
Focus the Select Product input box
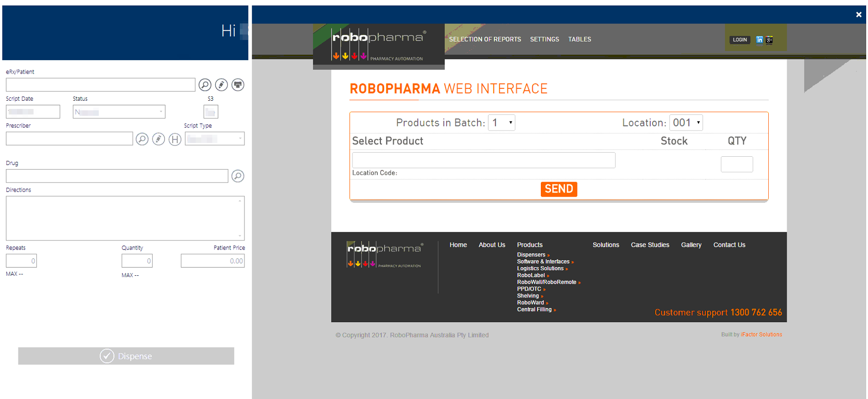(x=484, y=160)
